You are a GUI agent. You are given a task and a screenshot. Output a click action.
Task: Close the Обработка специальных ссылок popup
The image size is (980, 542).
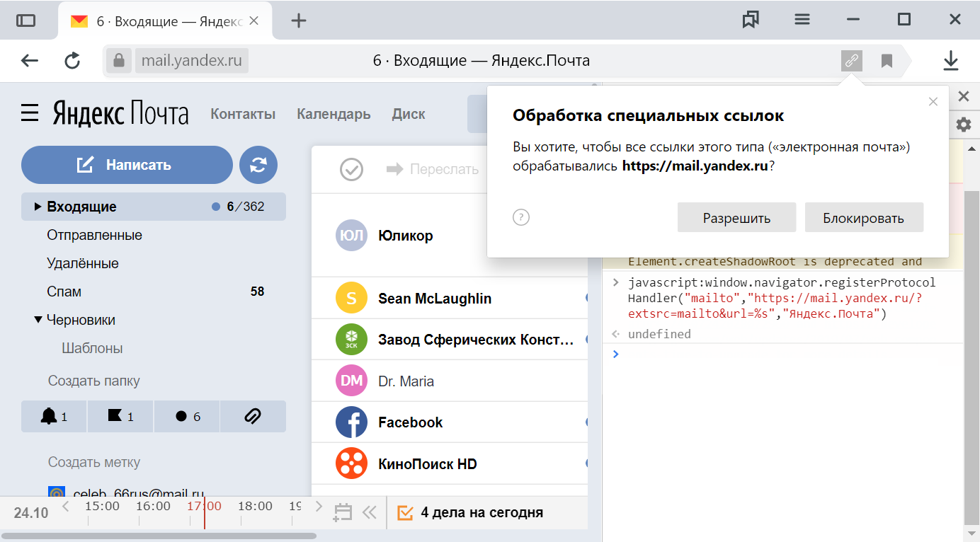(933, 102)
